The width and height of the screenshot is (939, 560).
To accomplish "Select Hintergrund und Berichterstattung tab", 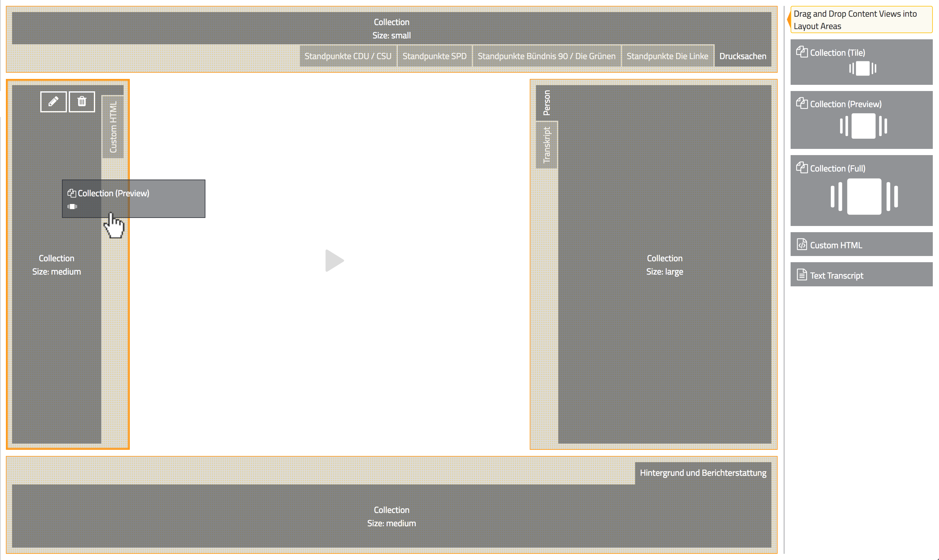I will click(x=703, y=473).
